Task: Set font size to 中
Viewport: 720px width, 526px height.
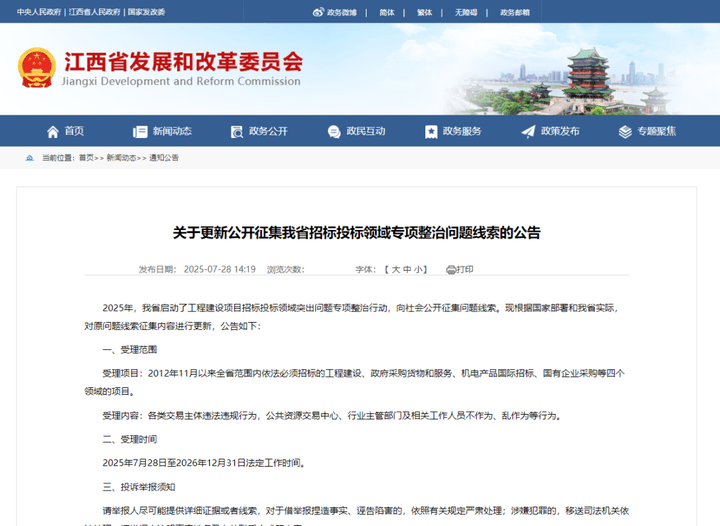Action: point(407,269)
